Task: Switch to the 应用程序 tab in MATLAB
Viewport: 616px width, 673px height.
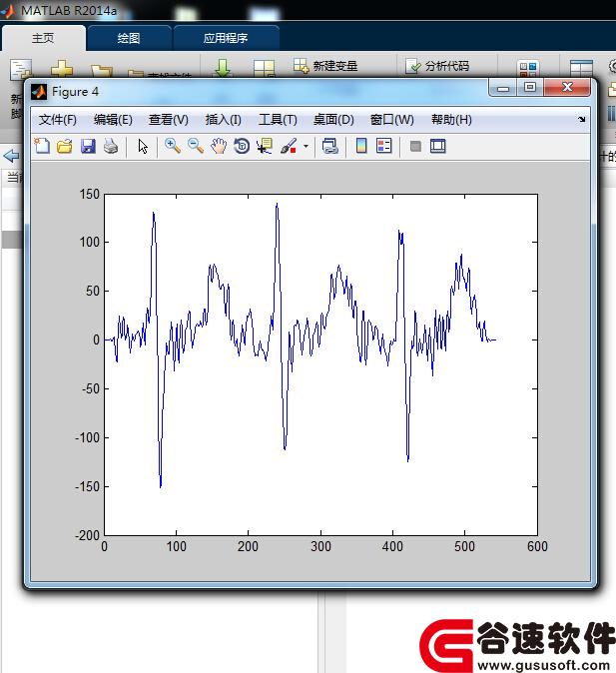Action: coord(226,38)
